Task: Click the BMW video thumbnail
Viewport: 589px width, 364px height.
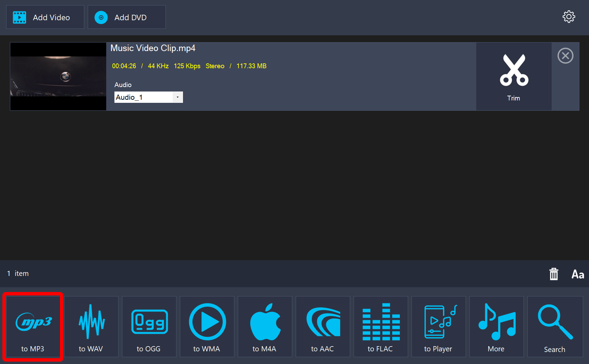Action: coord(58,76)
